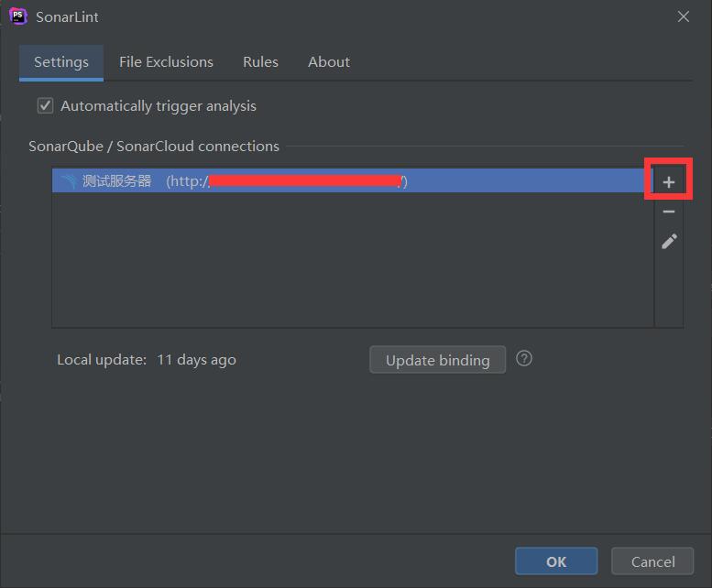Open the File Exclusions tab
The image size is (712, 588).
(166, 62)
